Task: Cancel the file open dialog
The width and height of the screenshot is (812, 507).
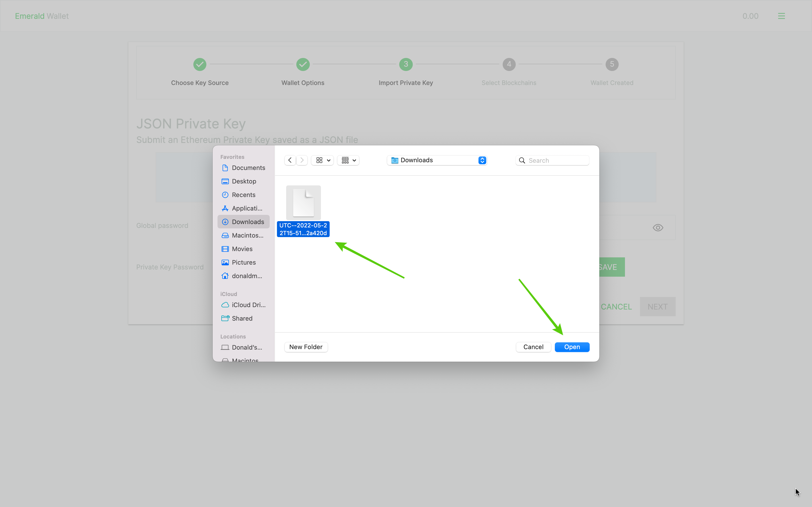Action: coord(533,347)
